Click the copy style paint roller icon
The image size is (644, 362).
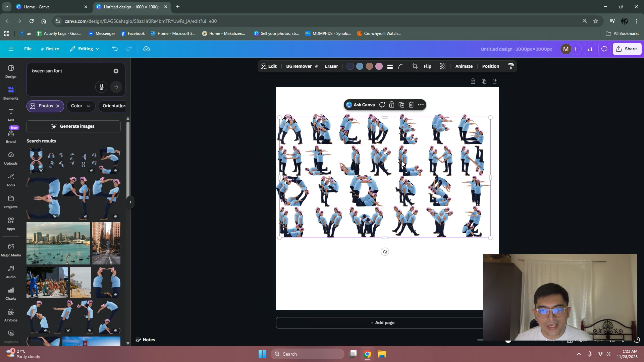point(511,66)
